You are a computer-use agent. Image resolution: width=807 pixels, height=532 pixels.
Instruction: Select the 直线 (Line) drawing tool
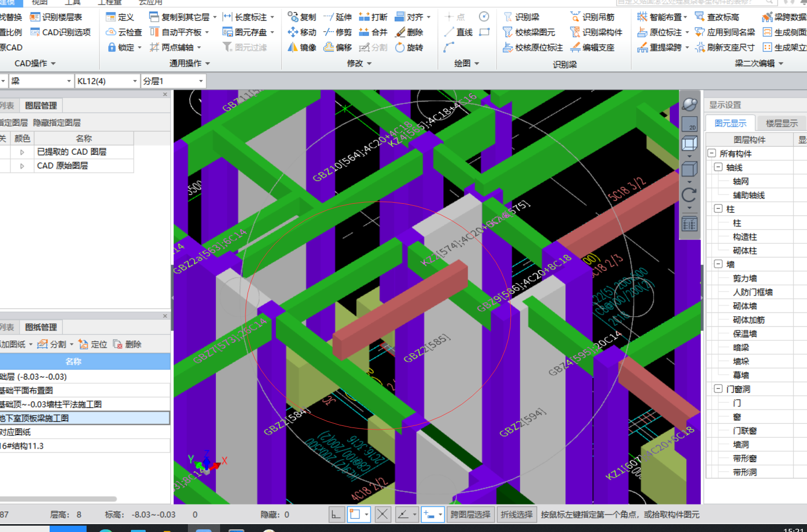(458, 32)
